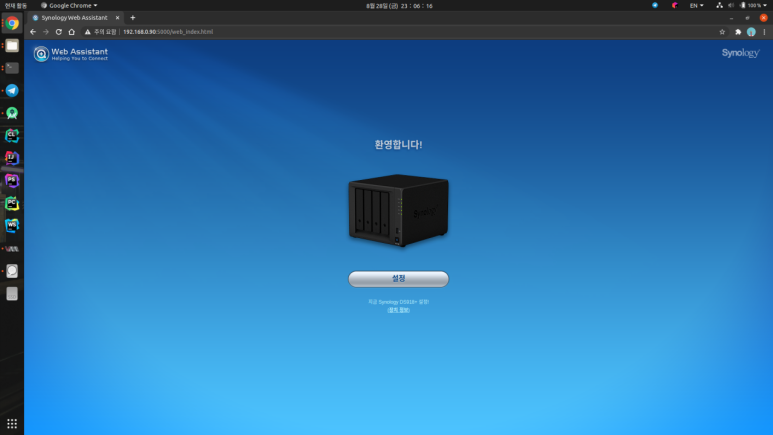Bookmark this page with the star icon

click(x=722, y=32)
